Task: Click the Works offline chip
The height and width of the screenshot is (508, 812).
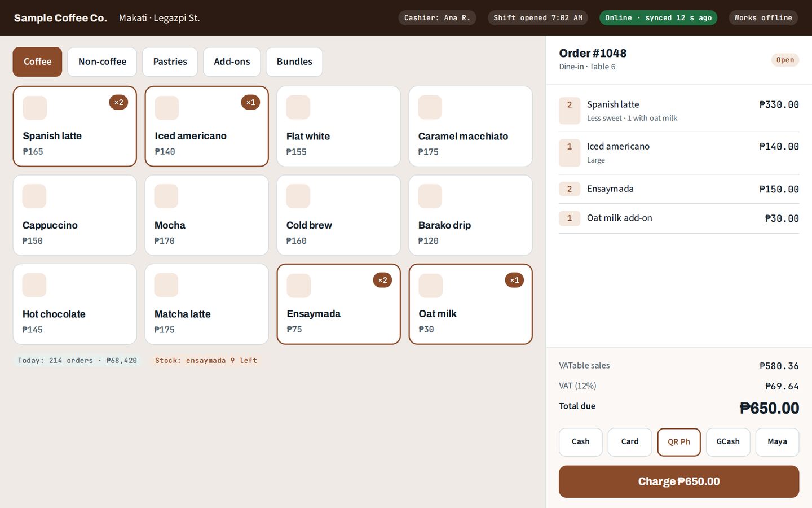Action: pyautogui.click(x=763, y=18)
